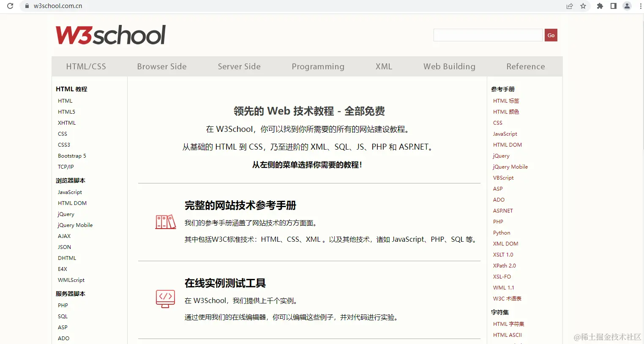Share this page using the share icon

570,6
